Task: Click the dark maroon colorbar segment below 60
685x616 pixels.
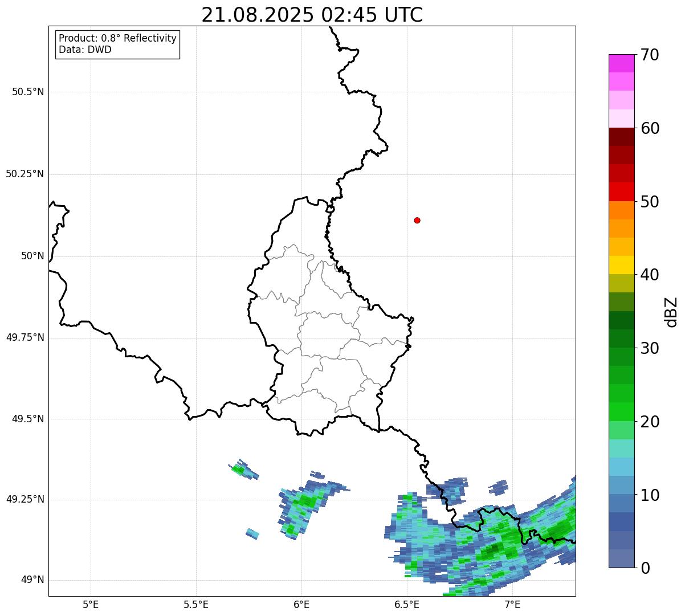Action: (x=621, y=137)
